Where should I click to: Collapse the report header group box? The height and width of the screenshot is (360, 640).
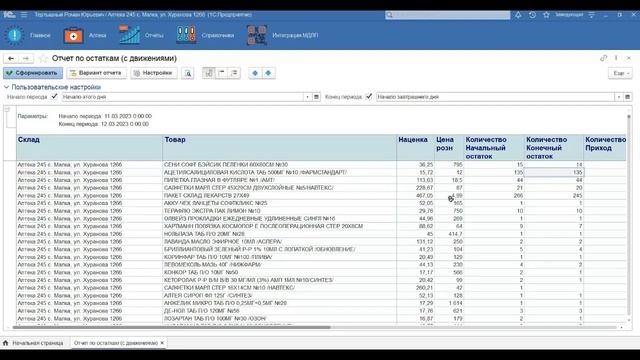(x=7, y=109)
